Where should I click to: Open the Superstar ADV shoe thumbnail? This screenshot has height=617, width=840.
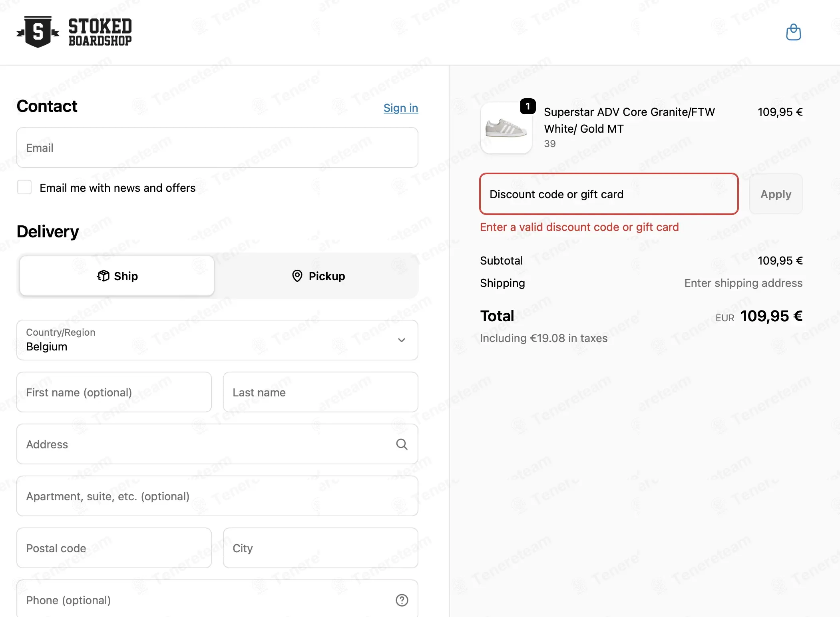[506, 128]
